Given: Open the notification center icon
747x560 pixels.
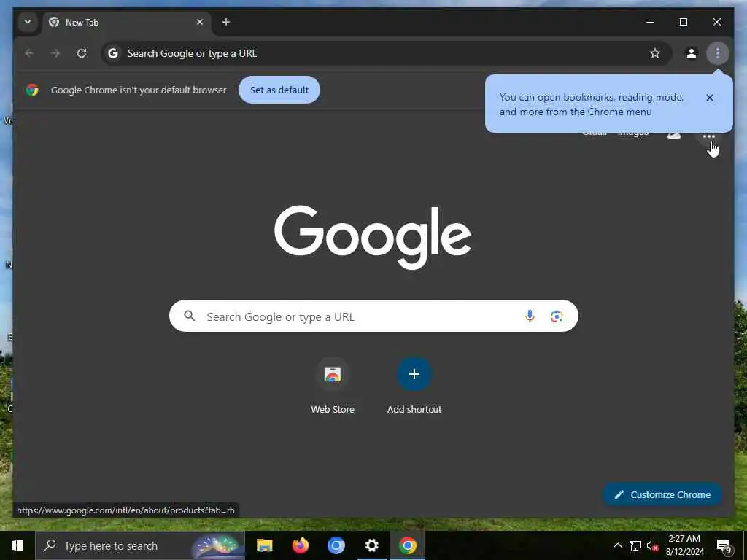Looking at the screenshot, I should point(724,545).
